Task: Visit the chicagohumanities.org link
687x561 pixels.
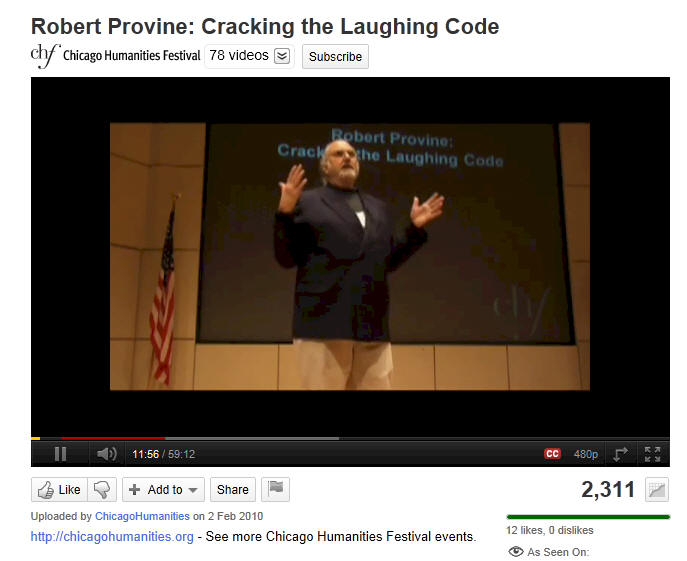Action: 112,536
